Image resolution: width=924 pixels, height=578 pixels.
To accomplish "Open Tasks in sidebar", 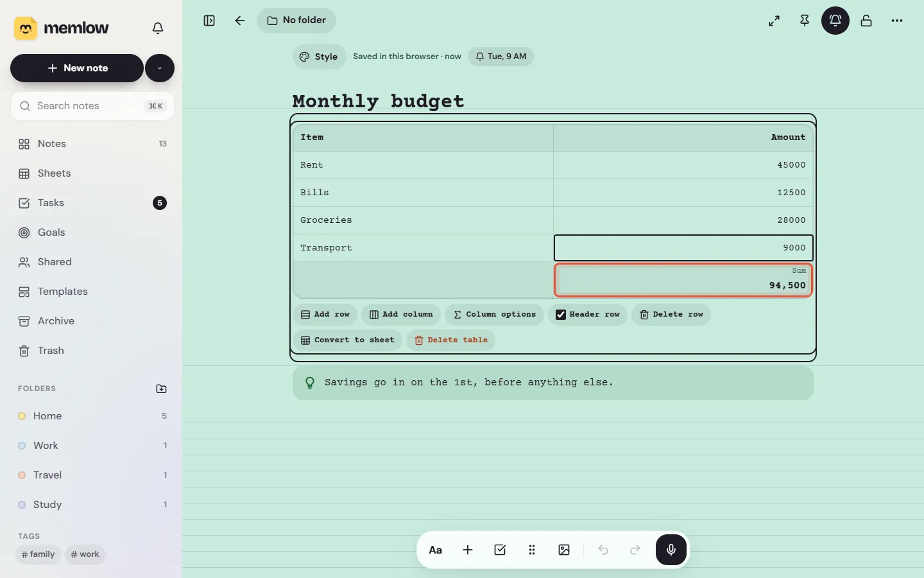I will coord(92,203).
